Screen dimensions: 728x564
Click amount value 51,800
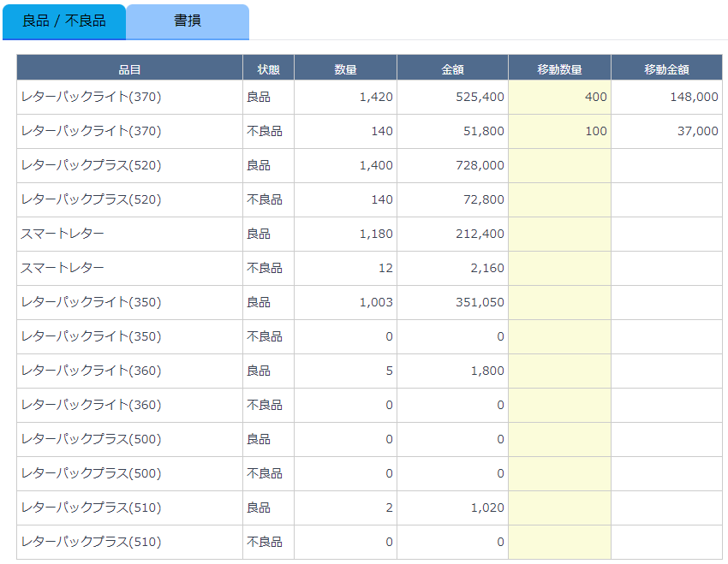tap(484, 131)
